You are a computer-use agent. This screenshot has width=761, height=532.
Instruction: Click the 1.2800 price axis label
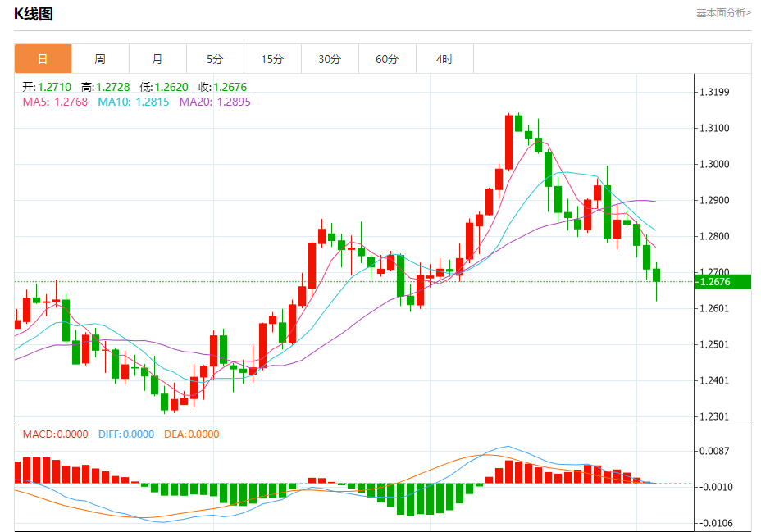tap(714, 237)
